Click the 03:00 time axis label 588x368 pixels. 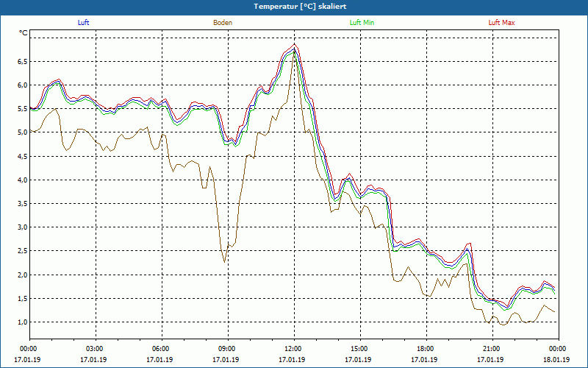pyautogui.click(x=96, y=349)
